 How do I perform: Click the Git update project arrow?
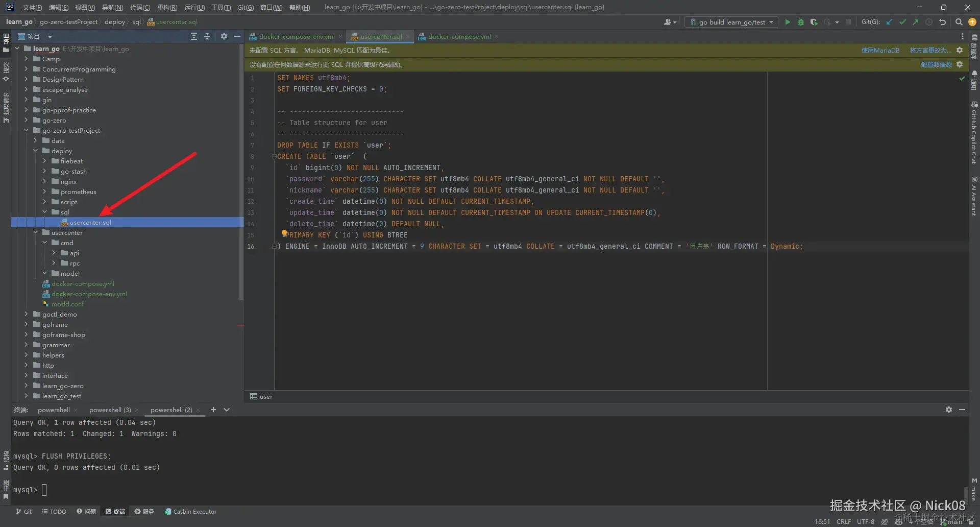coord(889,22)
